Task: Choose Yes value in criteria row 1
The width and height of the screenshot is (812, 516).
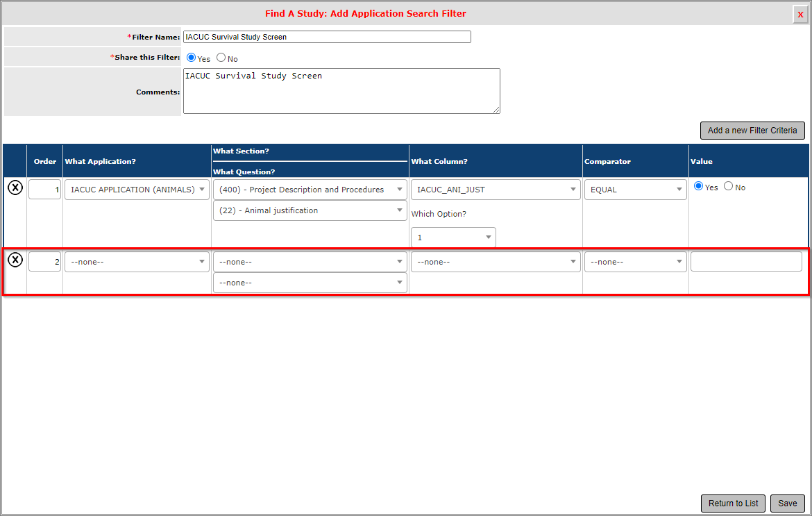Action: (x=699, y=186)
